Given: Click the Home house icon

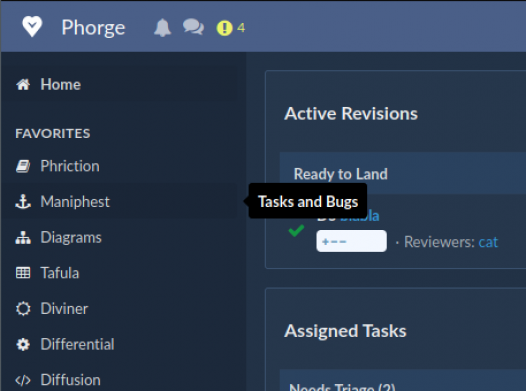Looking at the screenshot, I should (23, 85).
